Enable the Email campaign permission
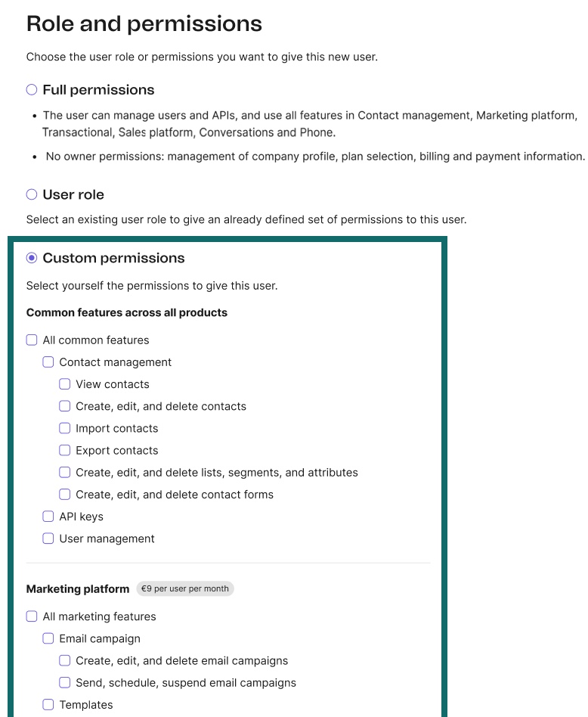Viewport: 588px width, 717px height. coord(48,638)
